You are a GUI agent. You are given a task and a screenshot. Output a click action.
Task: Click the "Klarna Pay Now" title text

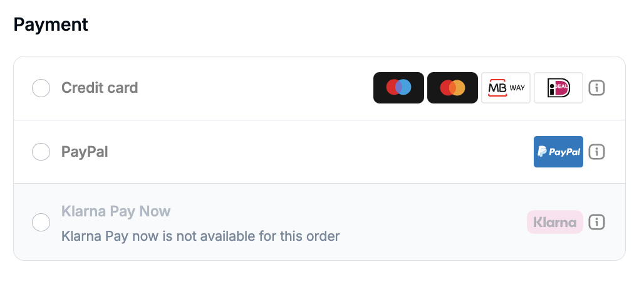(x=116, y=211)
